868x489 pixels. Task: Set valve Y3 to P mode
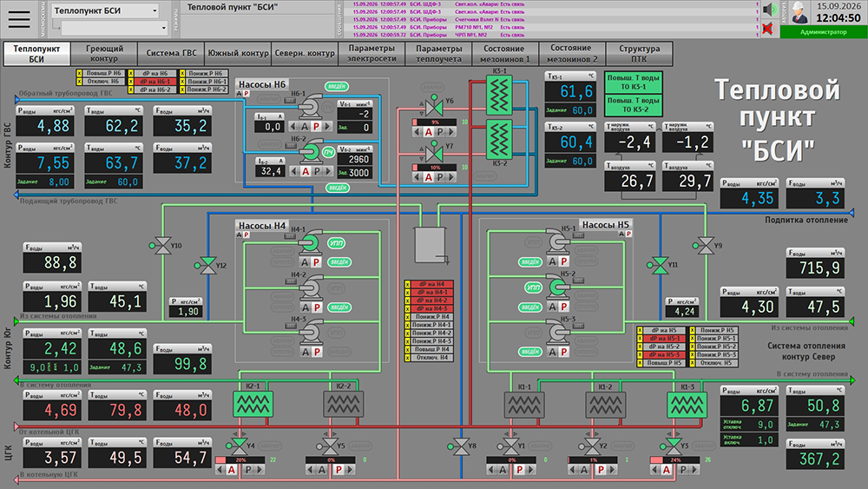click(683, 470)
